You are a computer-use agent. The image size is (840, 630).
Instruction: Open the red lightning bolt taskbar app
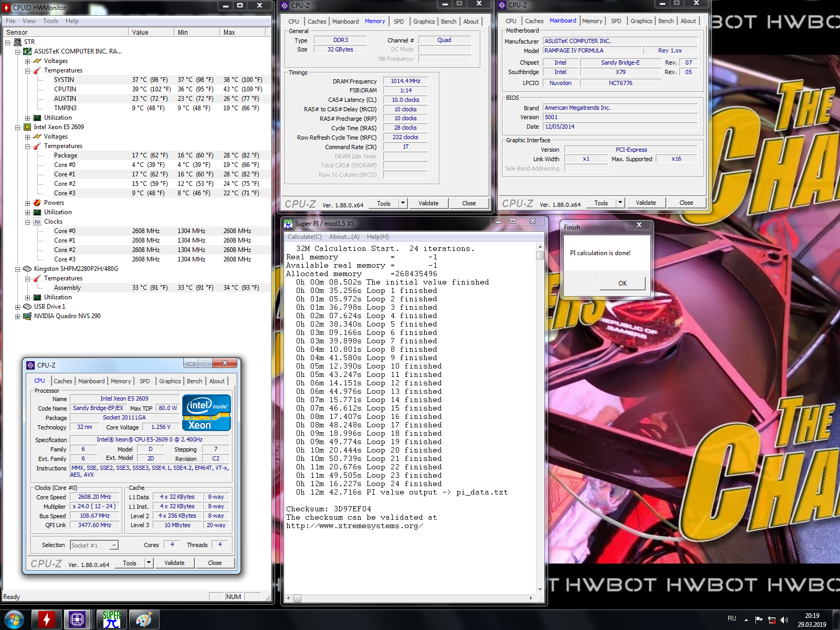click(46, 619)
